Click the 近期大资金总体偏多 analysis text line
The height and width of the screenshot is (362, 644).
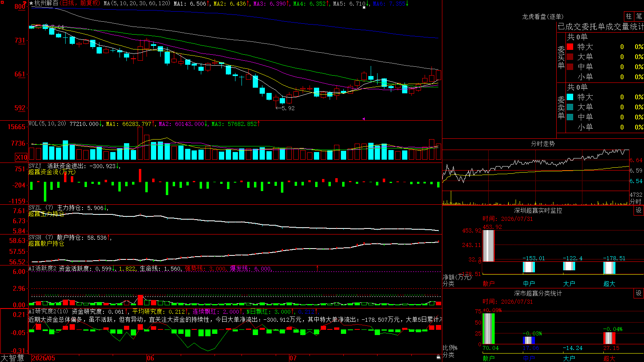click(235, 319)
